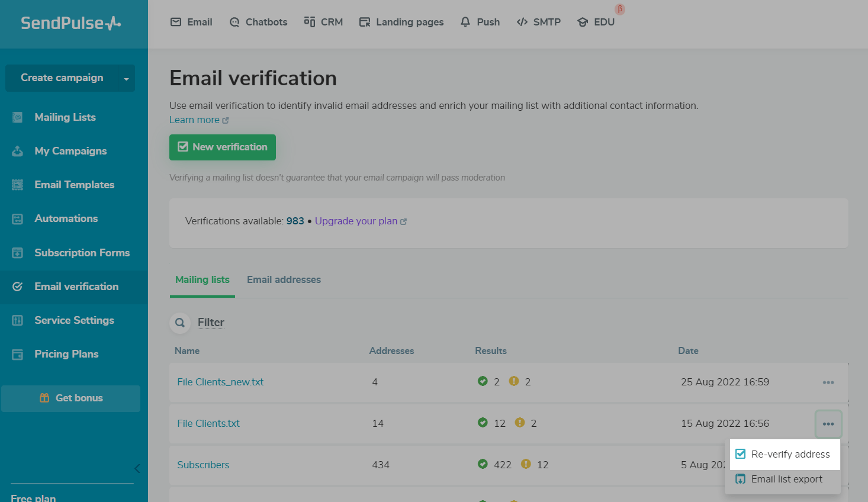Image resolution: width=868 pixels, height=502 pixels.
Task: Go to CRM in top navigation
Action: [323, 22]
